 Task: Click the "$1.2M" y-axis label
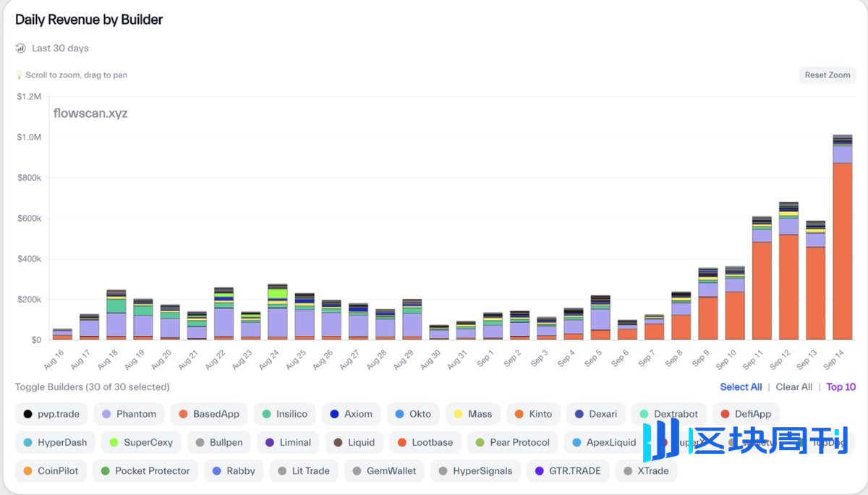tap(29, 96)
